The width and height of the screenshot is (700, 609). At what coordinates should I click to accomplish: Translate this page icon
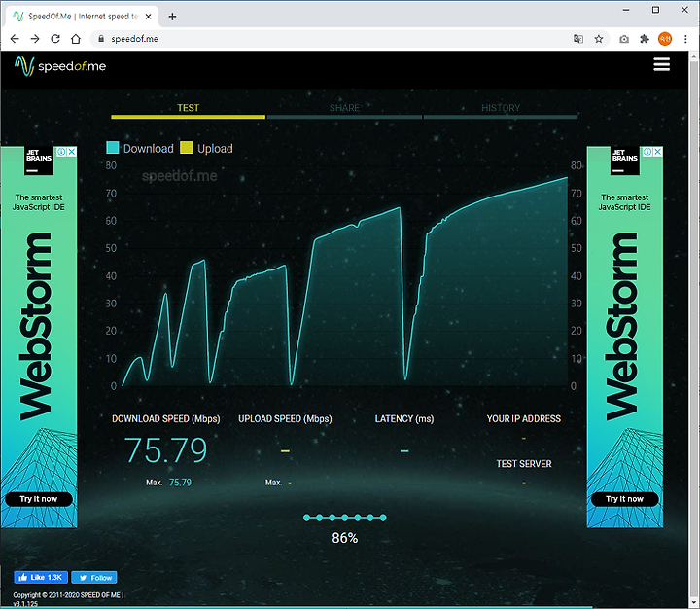(x=578, y=39)
